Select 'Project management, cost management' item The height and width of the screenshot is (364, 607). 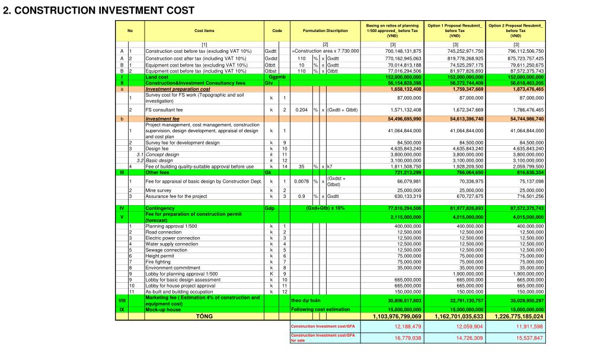203,131
